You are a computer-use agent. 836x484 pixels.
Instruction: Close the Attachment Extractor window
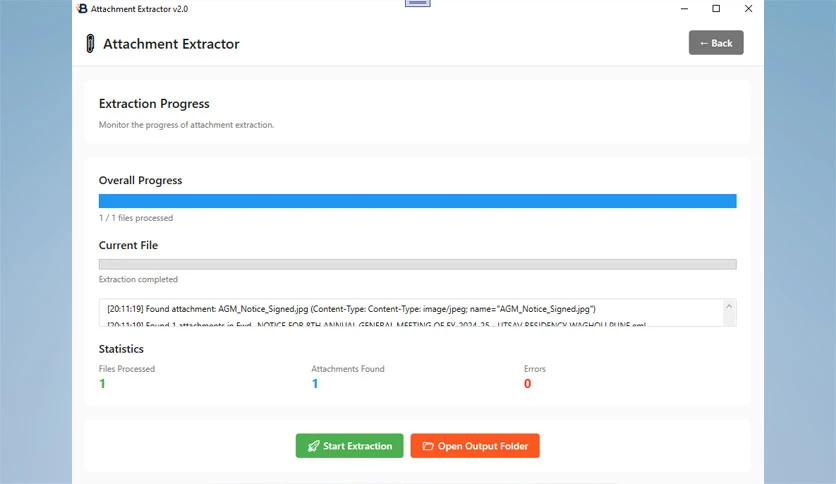point(748,9)
